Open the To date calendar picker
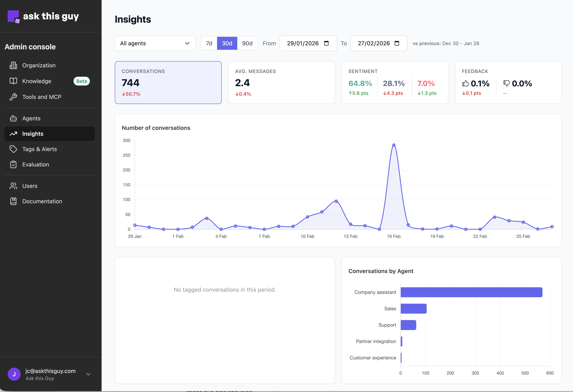The height and width of the screenshot is (392, 573). click(x=397, y=43)
